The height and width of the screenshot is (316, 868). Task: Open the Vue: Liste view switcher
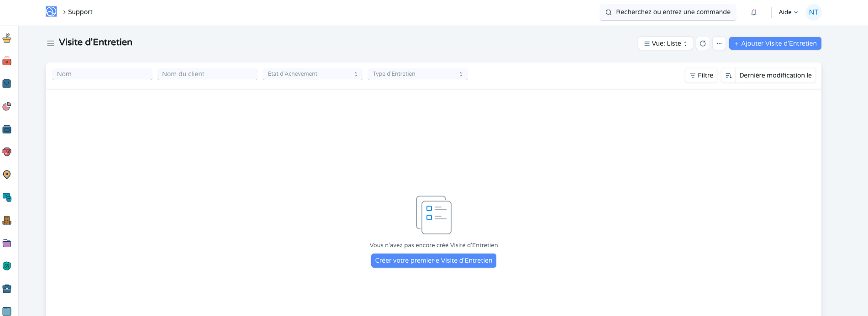pos(665,43)
